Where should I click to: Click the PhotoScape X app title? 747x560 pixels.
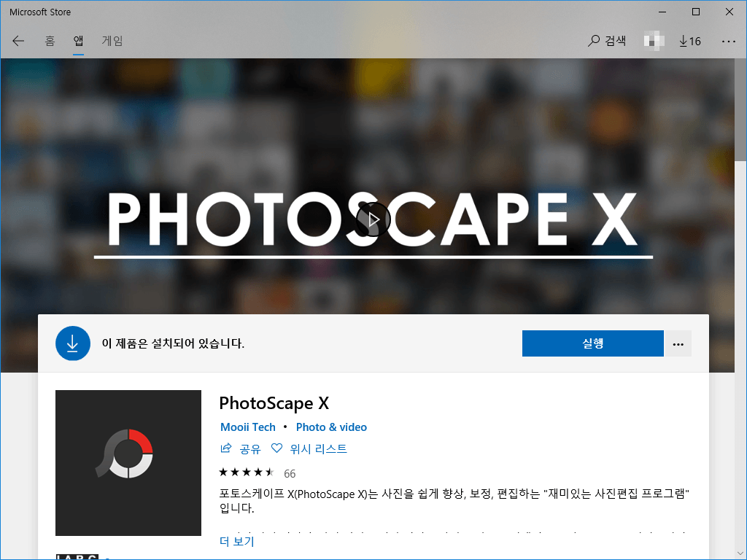[274, 403]
